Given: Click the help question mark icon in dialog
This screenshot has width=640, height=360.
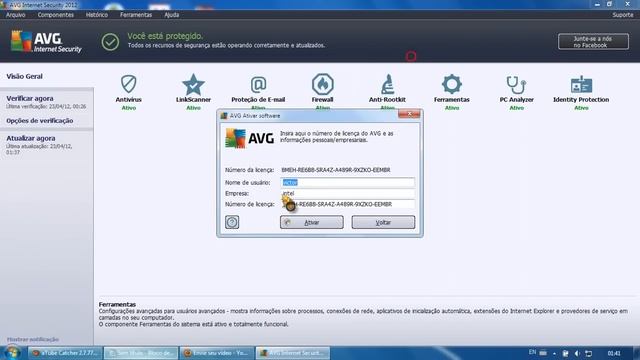Looking at the screenshot, I should tap(232, 222).
